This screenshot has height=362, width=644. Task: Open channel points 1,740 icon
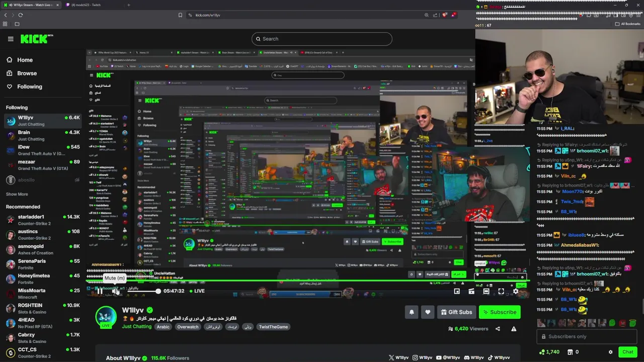click(x=549, y=352)
